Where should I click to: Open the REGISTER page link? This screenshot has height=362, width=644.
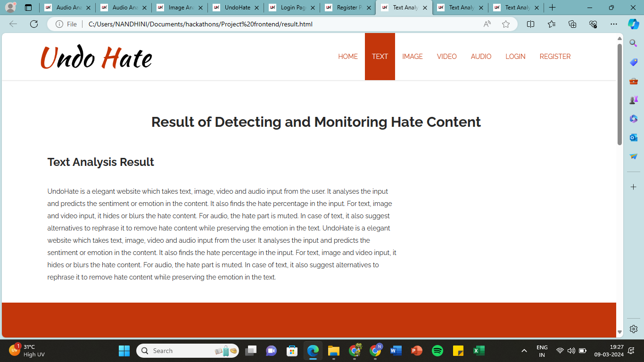point(555,57)
